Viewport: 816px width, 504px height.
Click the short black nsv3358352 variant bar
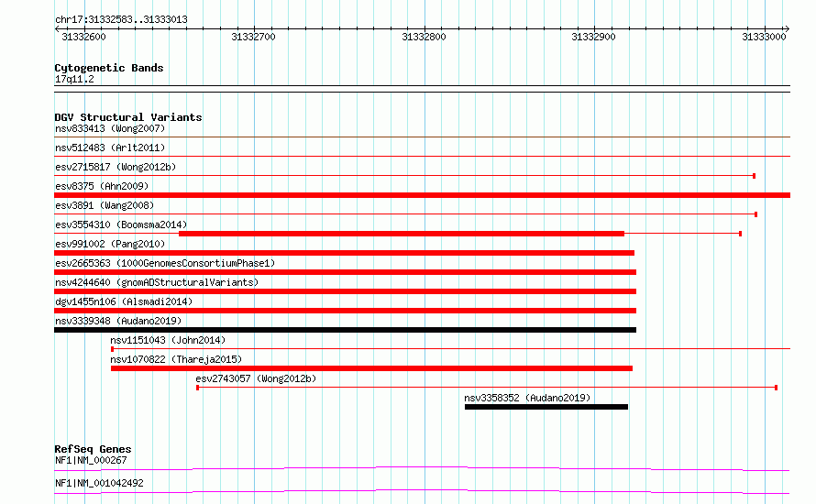tap(546, 407)
